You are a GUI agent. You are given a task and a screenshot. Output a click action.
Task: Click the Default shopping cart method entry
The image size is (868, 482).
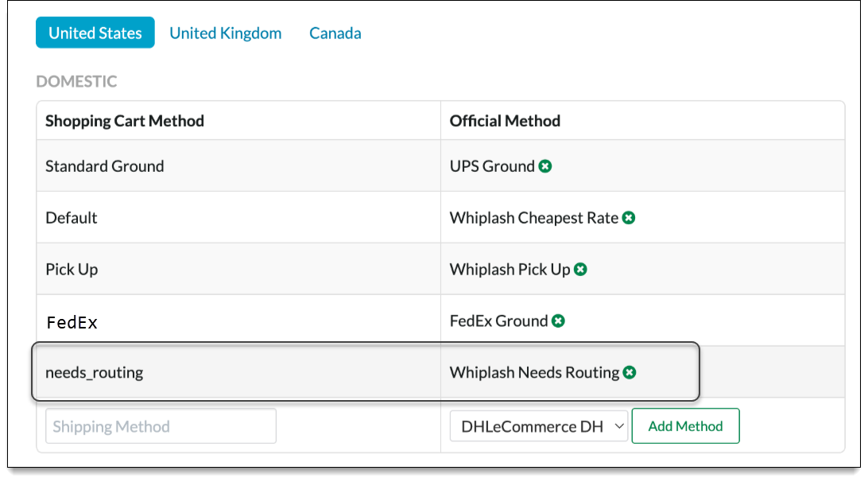tap(71, 217)
